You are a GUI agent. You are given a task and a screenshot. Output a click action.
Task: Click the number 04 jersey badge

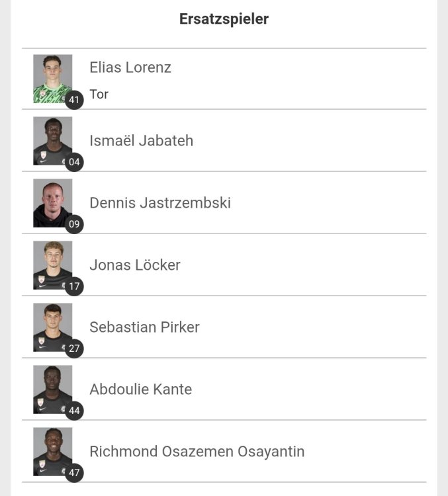point(74,162)
